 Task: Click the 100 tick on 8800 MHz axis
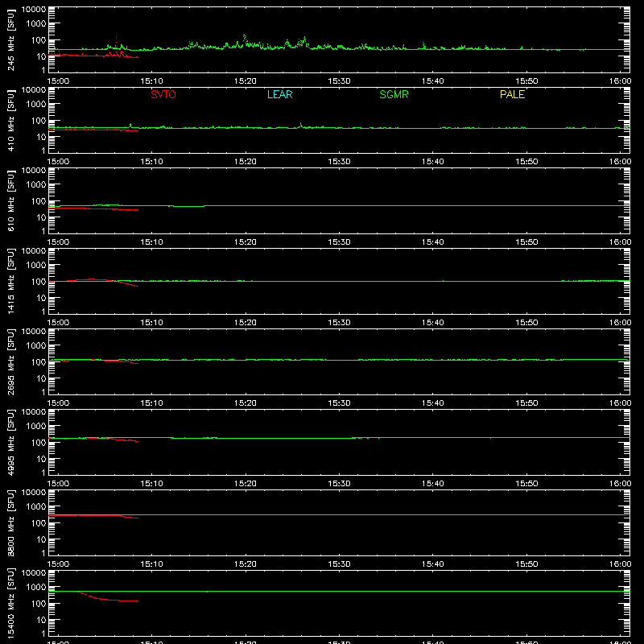pos(39,523)
